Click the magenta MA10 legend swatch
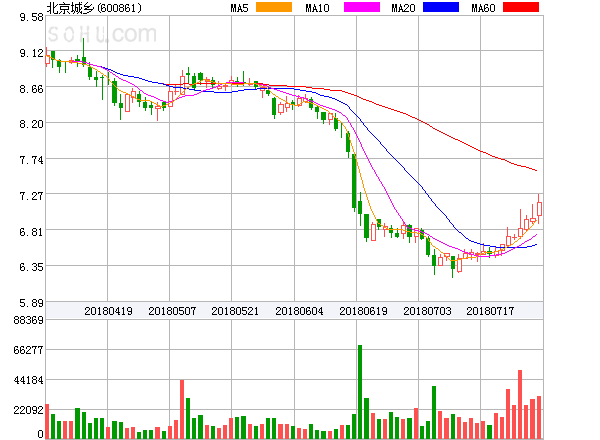This screenshot has width=600, height=440. pos(362,7)
